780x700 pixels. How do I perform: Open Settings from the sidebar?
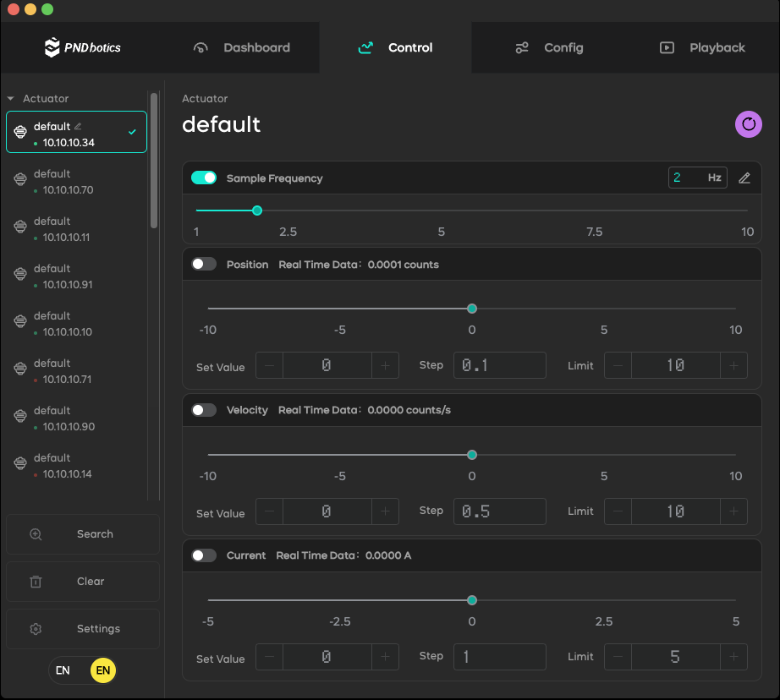pyautogui.click(x=83, y=629)
